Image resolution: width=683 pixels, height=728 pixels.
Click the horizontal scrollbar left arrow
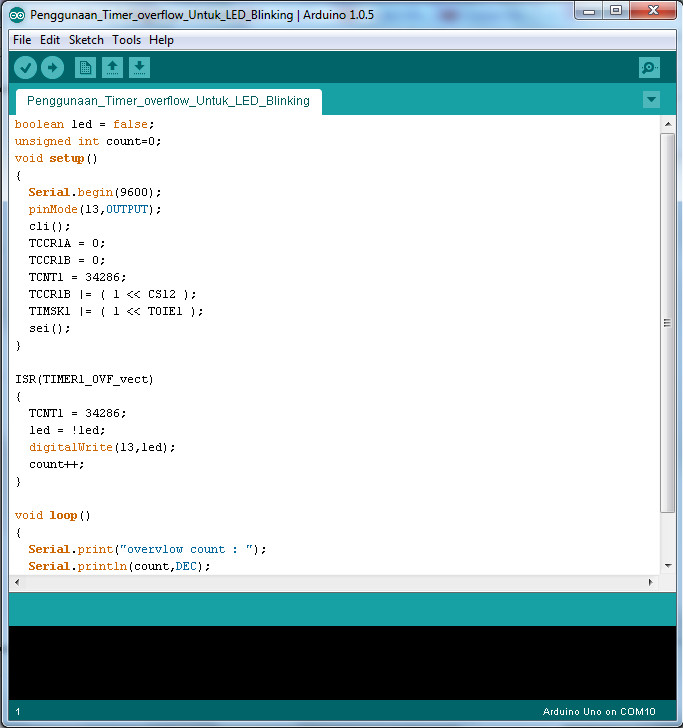pyautogui.click(x=17, y=582)
